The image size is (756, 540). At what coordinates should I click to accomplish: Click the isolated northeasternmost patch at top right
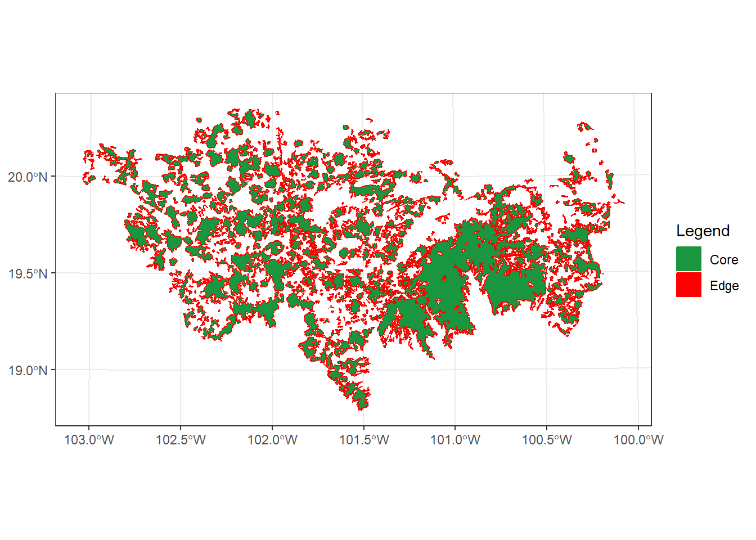tap(584, 126)
